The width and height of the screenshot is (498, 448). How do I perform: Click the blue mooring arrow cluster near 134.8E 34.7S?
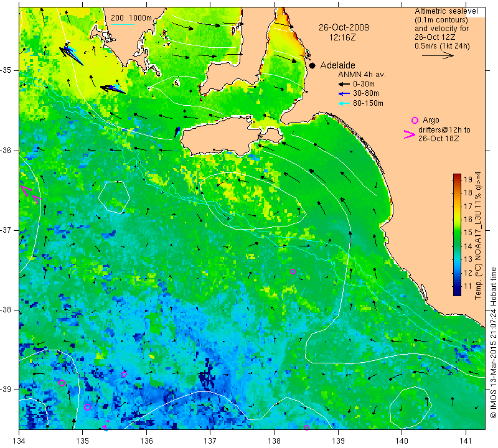[x=71, y=54]
